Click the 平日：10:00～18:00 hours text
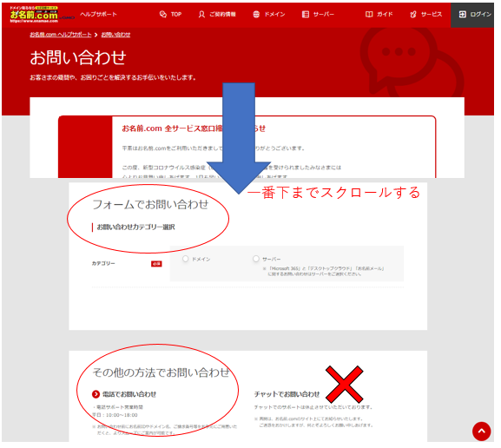Screen dimensions: 501x448 tap(115, 415)
